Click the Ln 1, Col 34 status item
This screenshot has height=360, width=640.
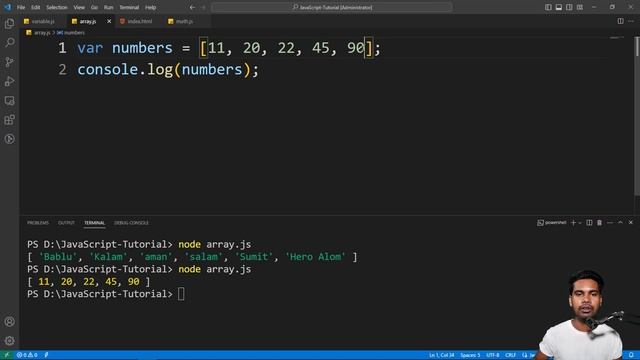pos(441,355)
